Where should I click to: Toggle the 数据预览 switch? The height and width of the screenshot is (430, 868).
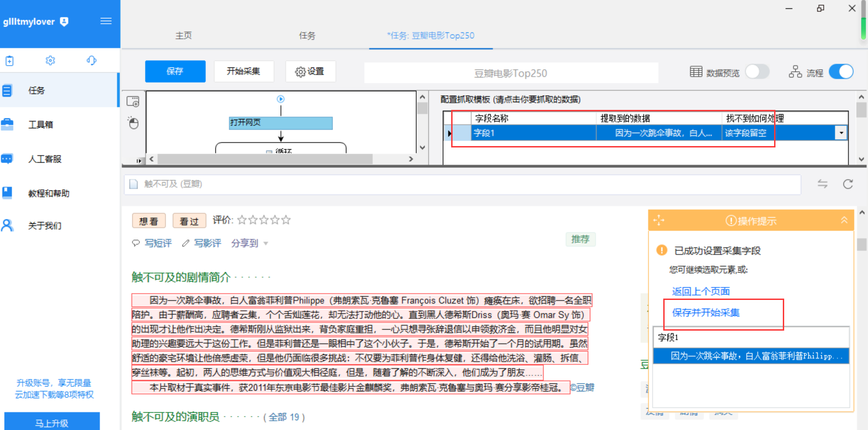pyautogui.click(x=757, y=72)
